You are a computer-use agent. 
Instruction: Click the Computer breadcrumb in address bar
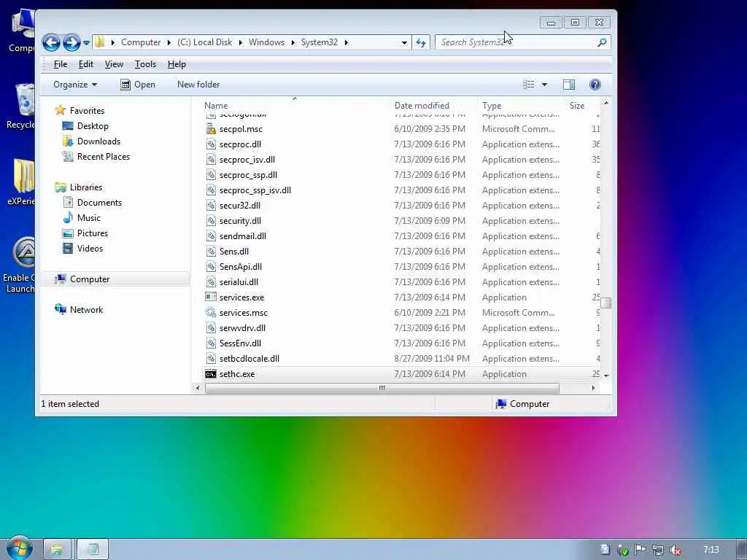pos(141,42)
